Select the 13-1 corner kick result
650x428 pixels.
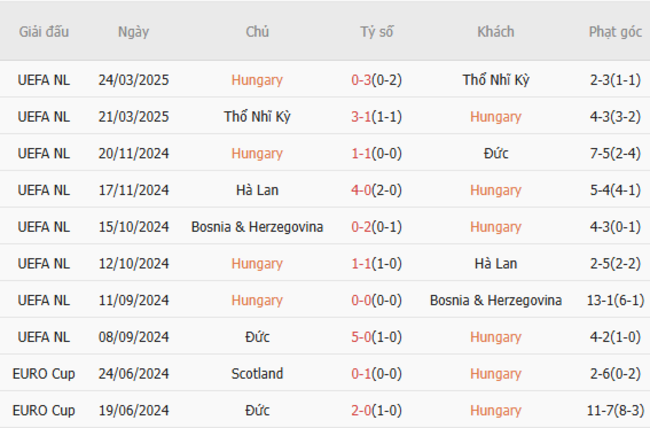pos(603,300)
